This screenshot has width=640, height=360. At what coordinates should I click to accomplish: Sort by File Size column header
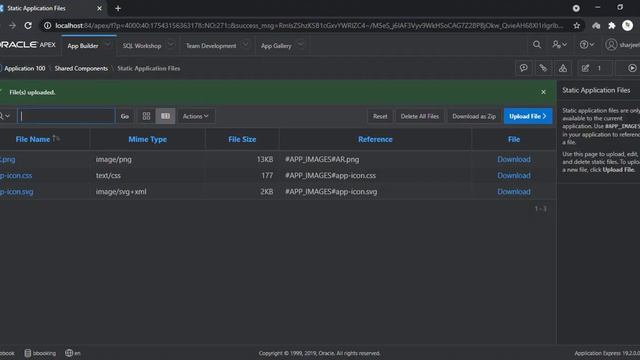click(x=242, y=139)
